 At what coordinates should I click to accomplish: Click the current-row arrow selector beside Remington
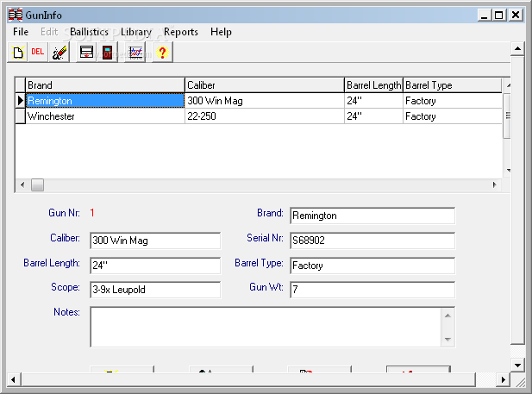(x=21, y=101)
